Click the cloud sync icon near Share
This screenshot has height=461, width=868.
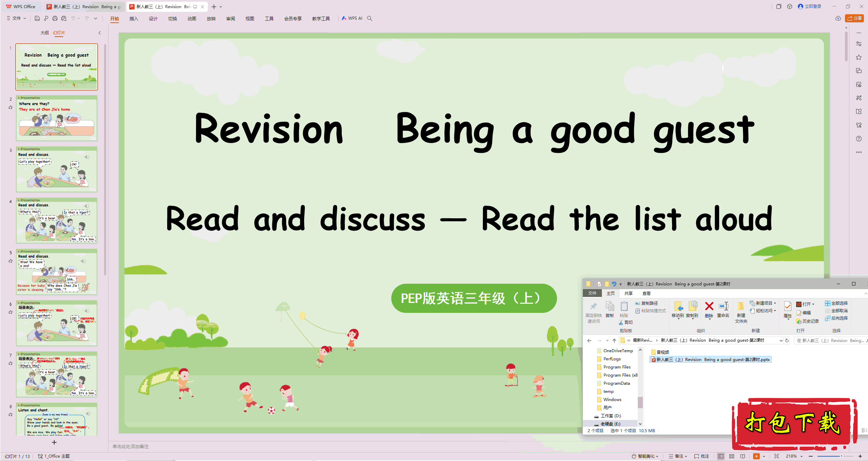point(838,18)
